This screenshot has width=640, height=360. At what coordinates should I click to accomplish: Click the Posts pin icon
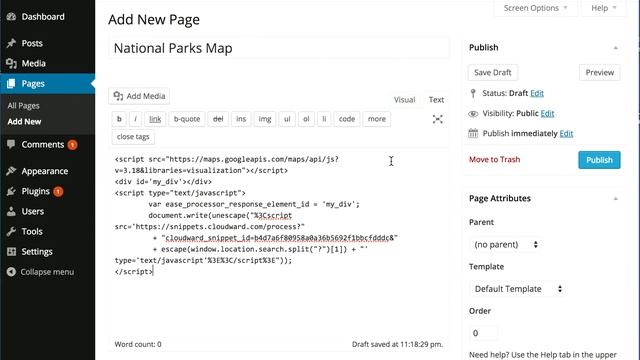11,43
